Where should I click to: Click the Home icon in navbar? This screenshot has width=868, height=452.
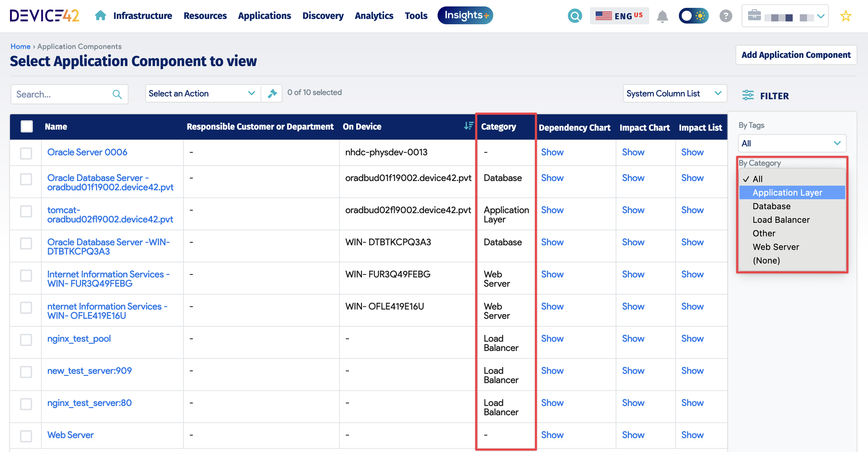[100, 15]
